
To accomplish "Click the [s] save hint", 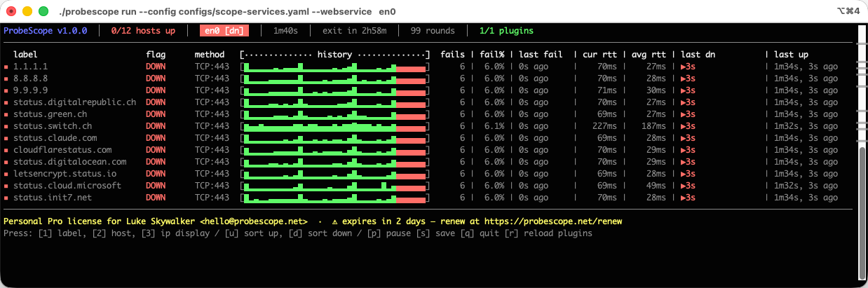I will click(435, 233).
